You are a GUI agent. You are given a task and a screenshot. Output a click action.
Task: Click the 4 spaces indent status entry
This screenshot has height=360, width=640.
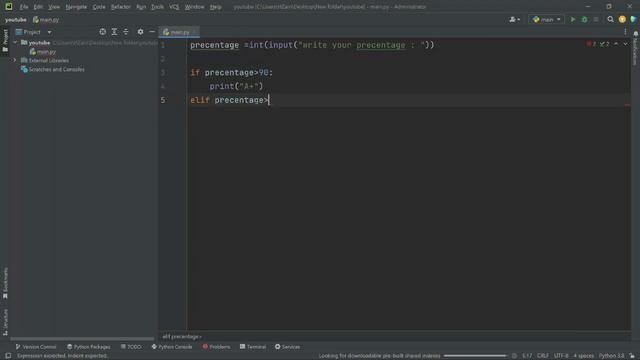[584, 356]
